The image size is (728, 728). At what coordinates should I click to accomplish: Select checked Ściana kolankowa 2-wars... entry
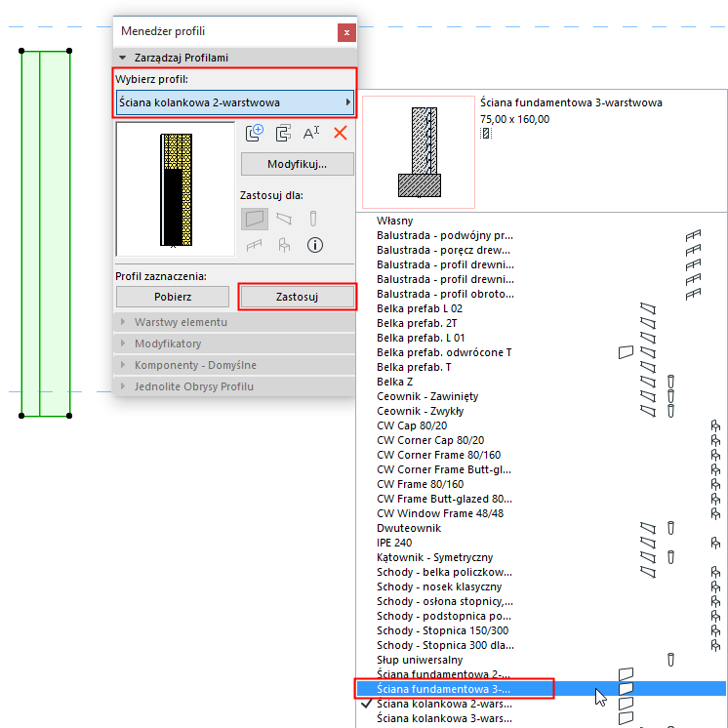click(541, 704)
